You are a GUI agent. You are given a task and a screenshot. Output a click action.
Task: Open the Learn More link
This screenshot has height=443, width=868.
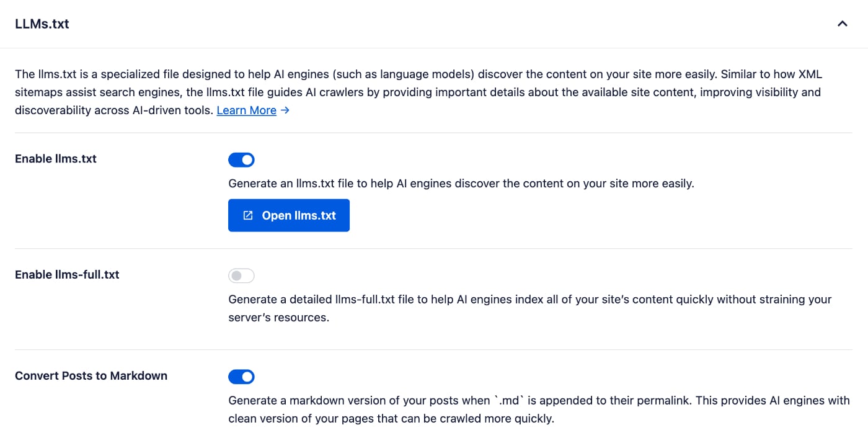[x=246, y=110]
